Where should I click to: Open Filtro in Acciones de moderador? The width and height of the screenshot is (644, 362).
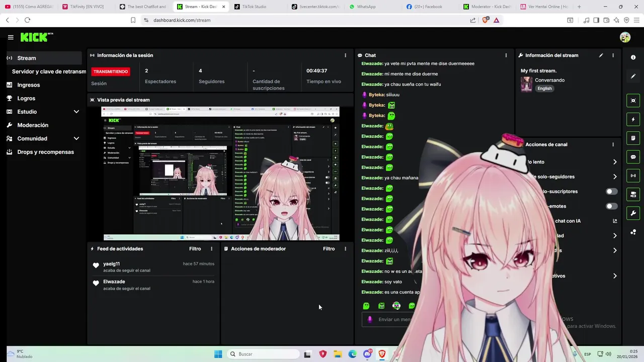[329, 249]
